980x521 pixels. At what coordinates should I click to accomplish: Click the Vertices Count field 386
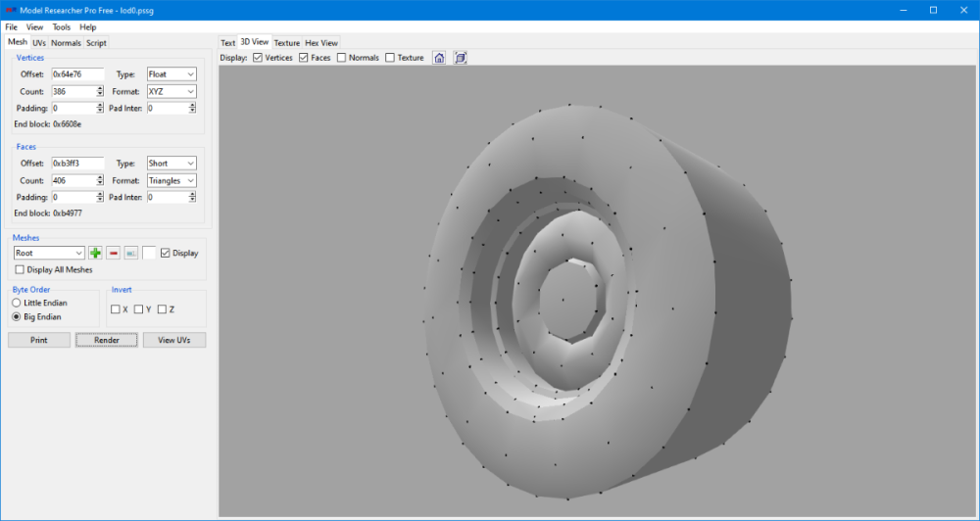[73, 91]
